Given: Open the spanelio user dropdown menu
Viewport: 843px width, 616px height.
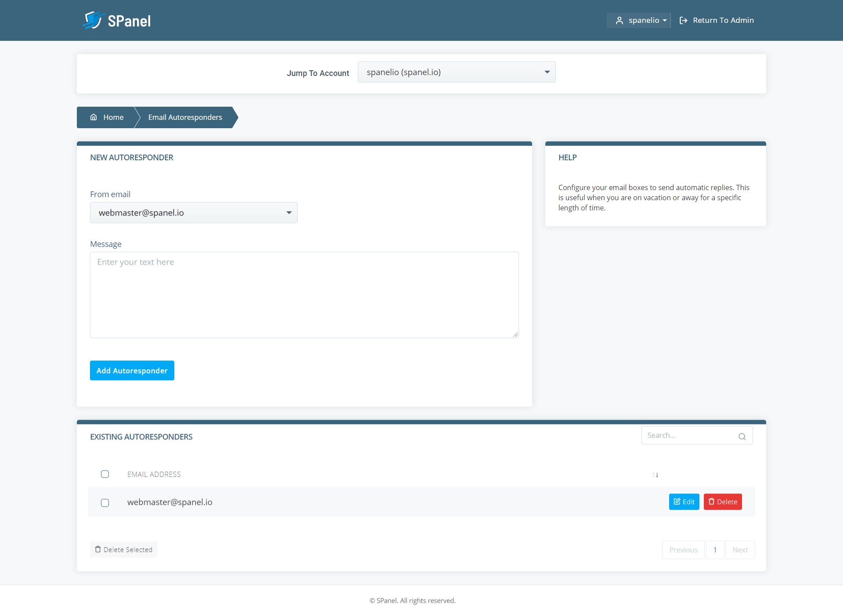Looking at the screenshot, I should click(x=639, y=20).
